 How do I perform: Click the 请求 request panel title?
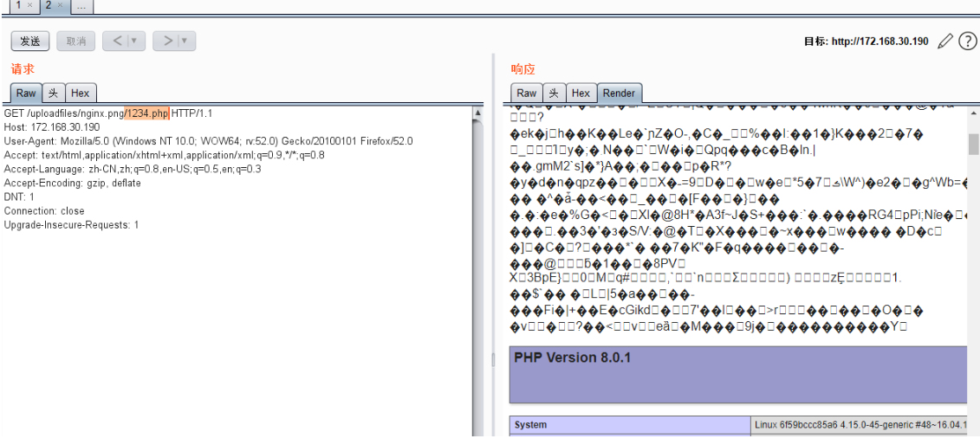click(23, 68)
